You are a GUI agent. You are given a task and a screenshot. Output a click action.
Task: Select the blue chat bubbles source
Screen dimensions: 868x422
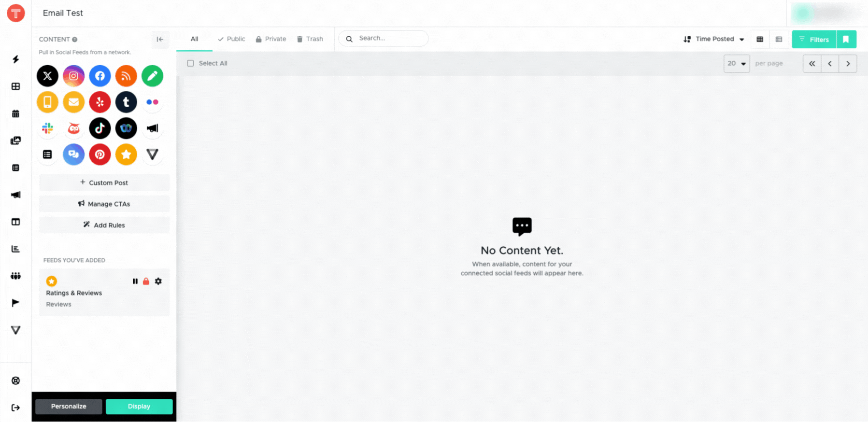(73, 155)
